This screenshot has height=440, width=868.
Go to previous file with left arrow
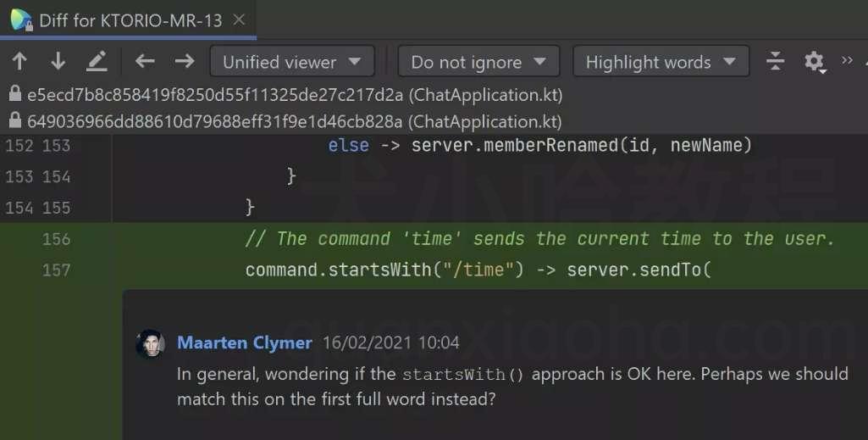click(145, 61)
